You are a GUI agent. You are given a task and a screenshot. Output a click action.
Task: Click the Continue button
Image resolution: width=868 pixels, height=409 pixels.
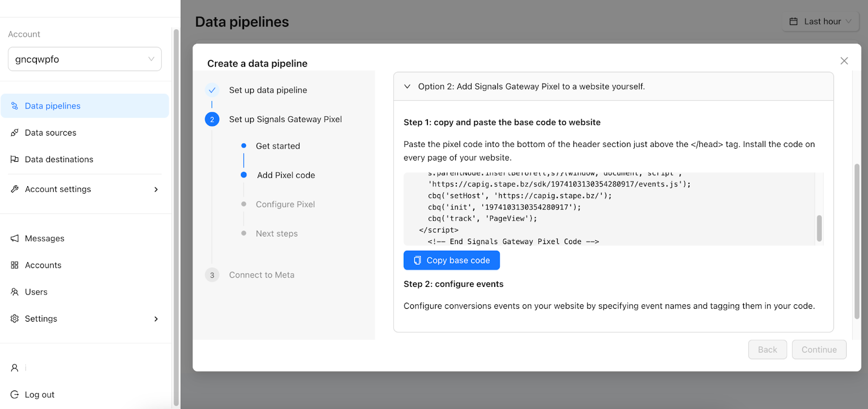coord(819,349)
